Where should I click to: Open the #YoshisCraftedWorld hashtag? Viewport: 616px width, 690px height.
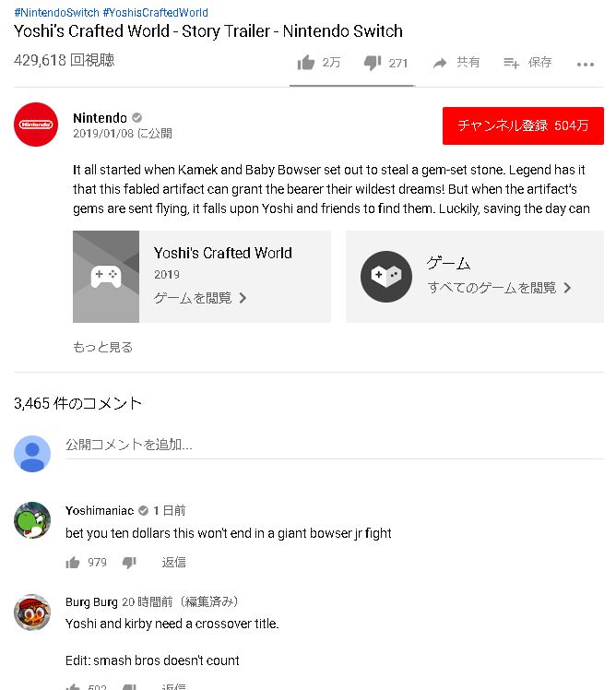(155, 12)
